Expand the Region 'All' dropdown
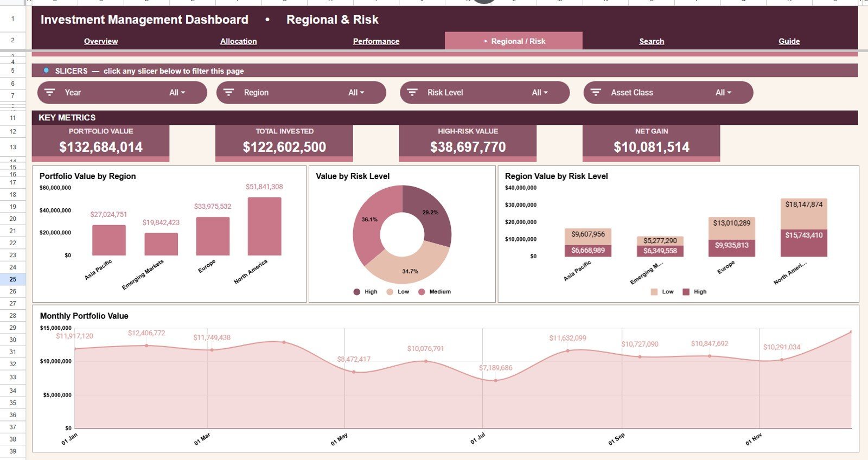 pyautogui.click(x=356, y=93)
